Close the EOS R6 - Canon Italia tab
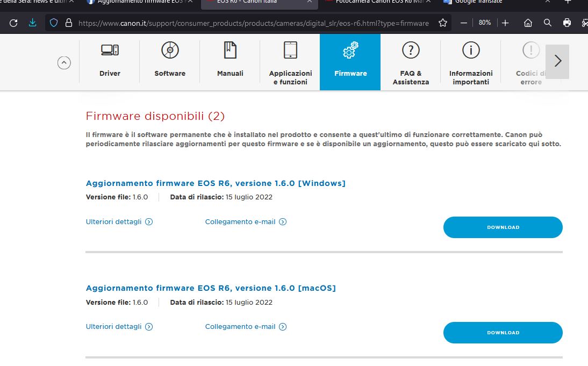This screenshot has width=588, height=366. (x=310, y=2)
